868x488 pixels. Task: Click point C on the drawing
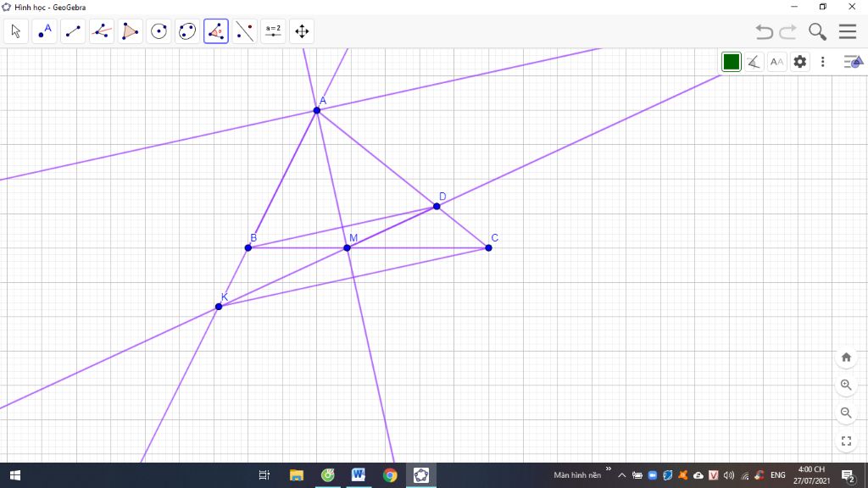point(488,248)
